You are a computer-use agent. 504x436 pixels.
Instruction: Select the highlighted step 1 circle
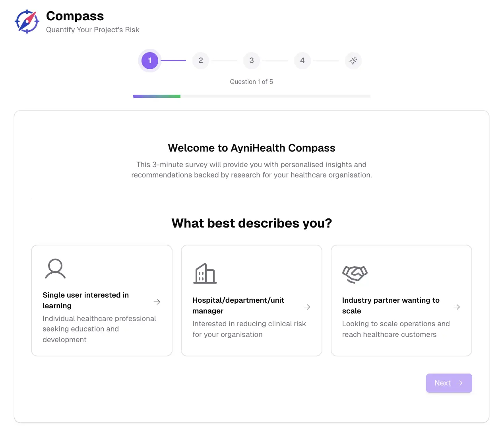[x=149, y=60]
